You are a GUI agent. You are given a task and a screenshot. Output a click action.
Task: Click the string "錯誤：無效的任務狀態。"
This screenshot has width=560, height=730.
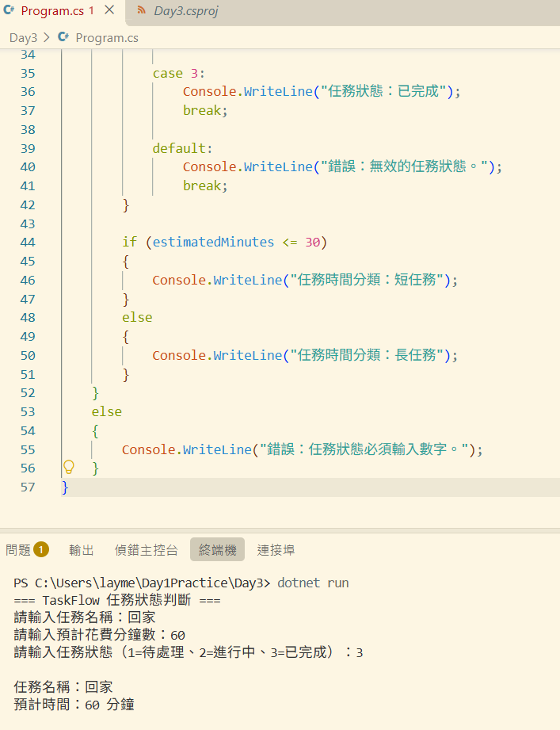tap(404, 166)
